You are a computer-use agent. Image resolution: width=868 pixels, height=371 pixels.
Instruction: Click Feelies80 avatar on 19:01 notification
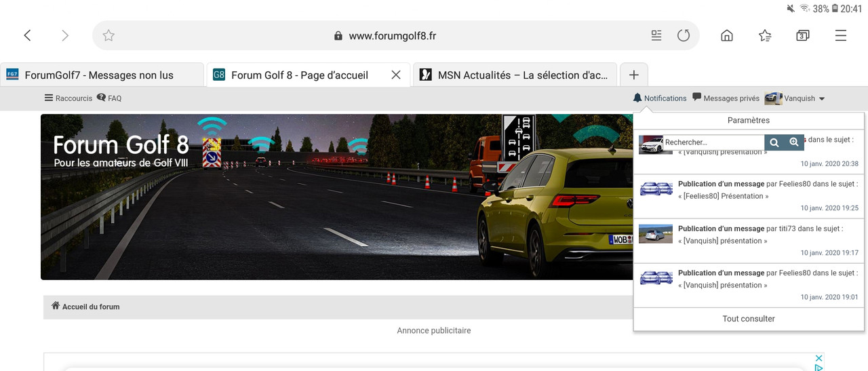656,277
